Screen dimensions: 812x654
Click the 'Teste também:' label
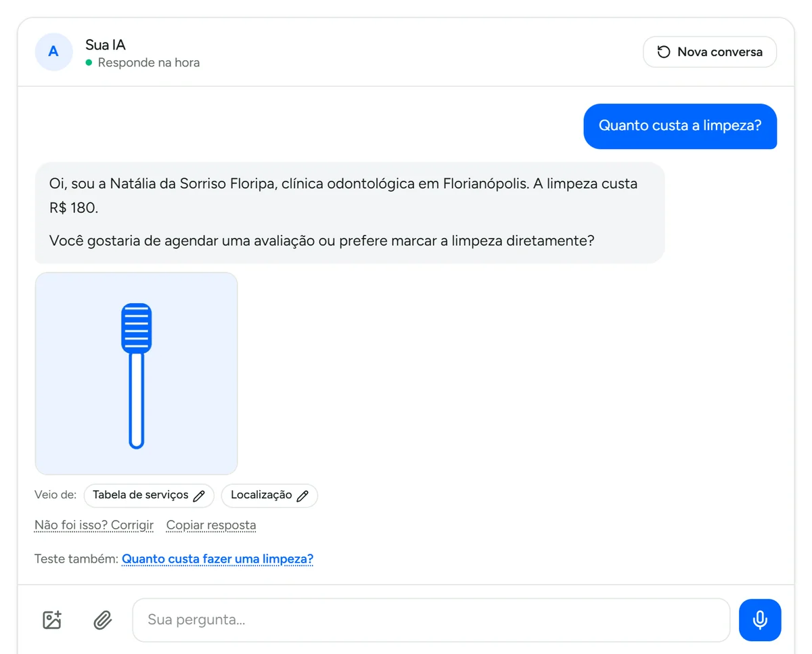point(76,559)
